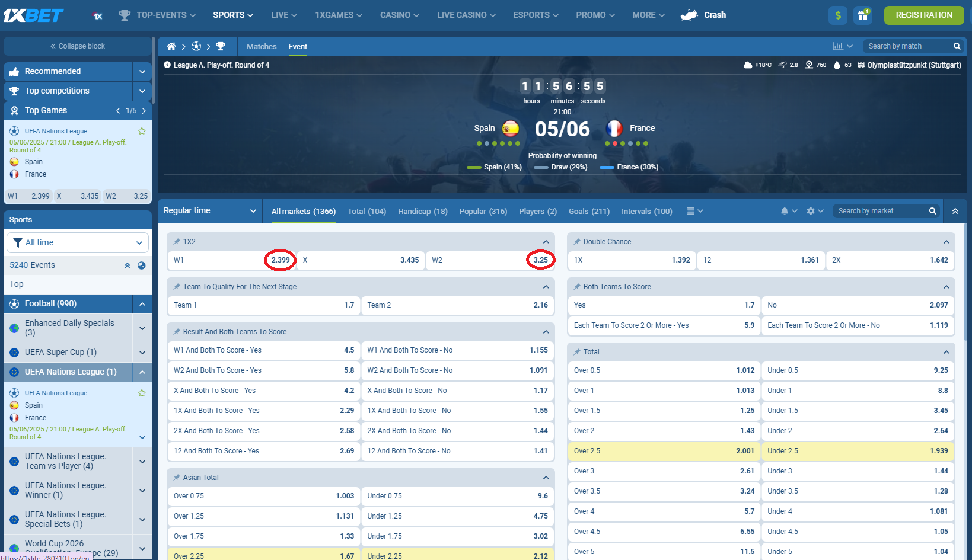This screenshot has width=972, height=560.
Task: Switch to the Matches tab
Action: [x=262, y=46]
